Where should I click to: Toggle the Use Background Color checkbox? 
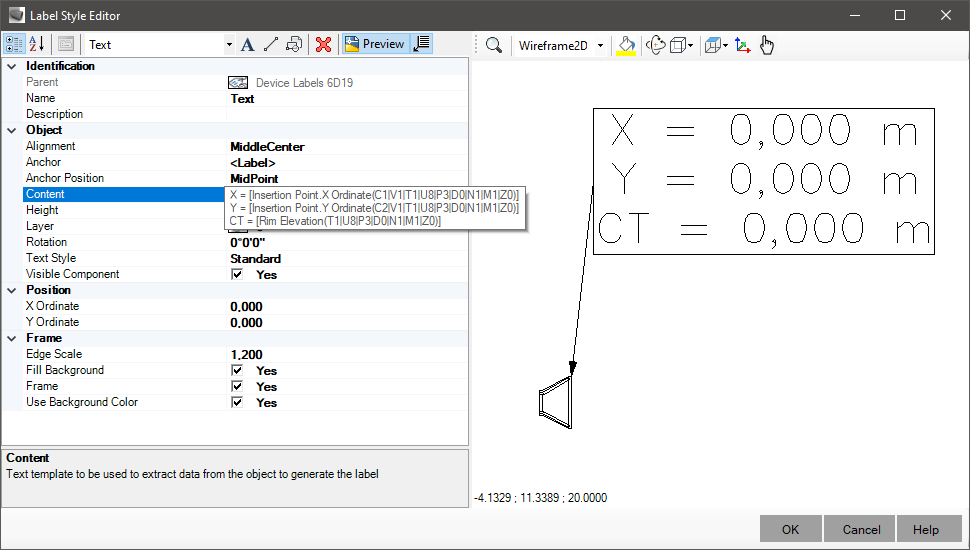[x=237, y=402]
